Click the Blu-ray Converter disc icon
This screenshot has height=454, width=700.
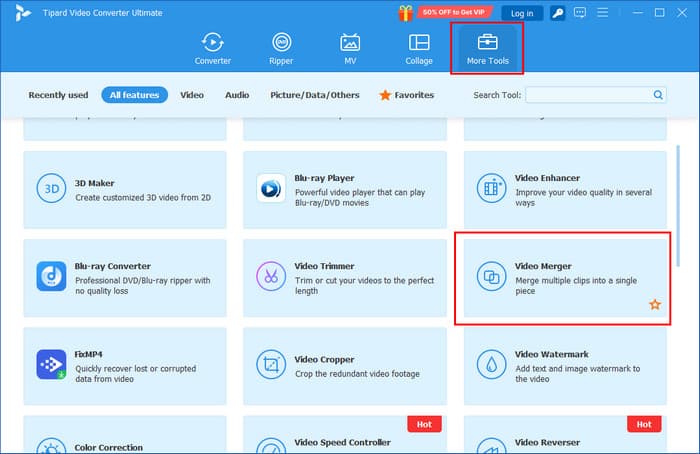click(x=50, y=275)
